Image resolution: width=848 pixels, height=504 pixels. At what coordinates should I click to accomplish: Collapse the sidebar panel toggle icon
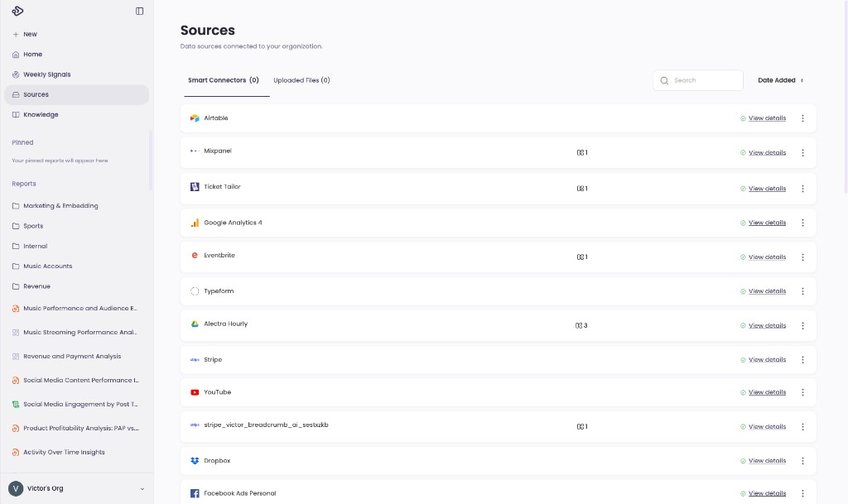pyautogui.click(x=139, y=11)
